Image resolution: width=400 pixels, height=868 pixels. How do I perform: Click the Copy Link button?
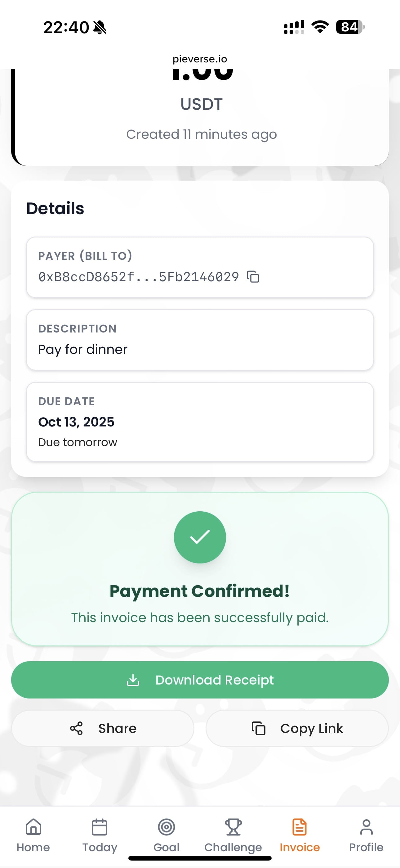[x=297, y=728]
